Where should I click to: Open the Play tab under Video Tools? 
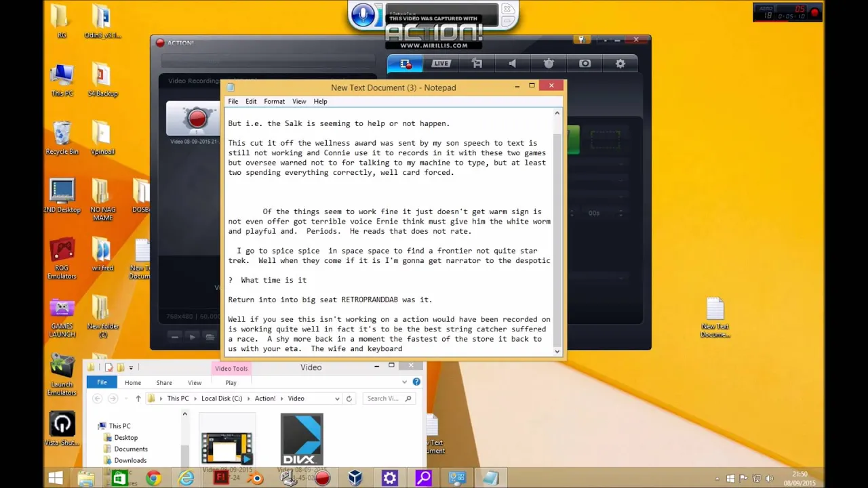tap(231, 383)
